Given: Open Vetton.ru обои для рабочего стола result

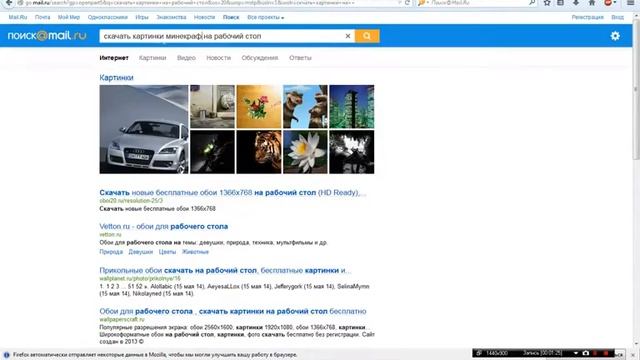Looking at the screenshot, I should (164, 227).
